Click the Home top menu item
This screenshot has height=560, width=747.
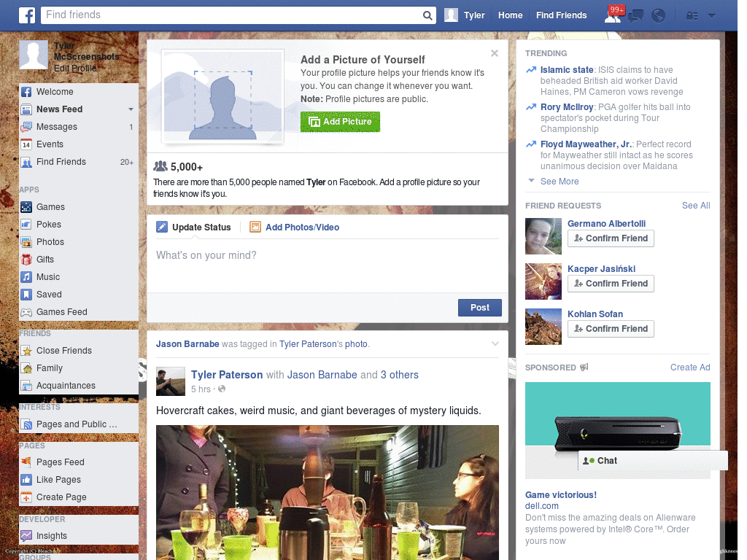pyautogui.click(x=510, y=15)
